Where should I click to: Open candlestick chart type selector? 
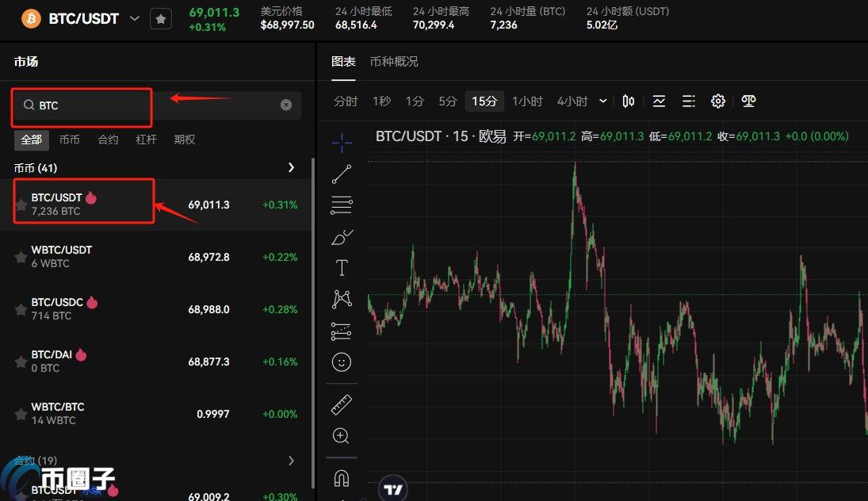tap(629, 101)
